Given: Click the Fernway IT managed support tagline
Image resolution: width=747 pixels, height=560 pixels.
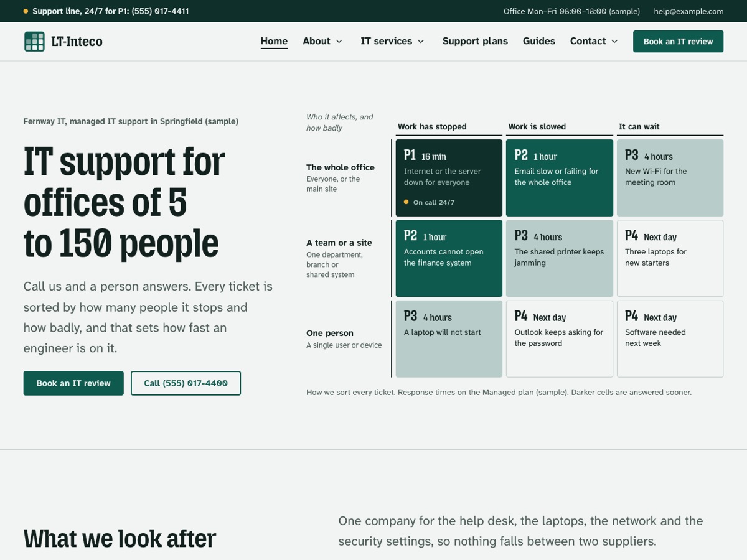Looking at the screenshot, I should [x=131, y=121].
